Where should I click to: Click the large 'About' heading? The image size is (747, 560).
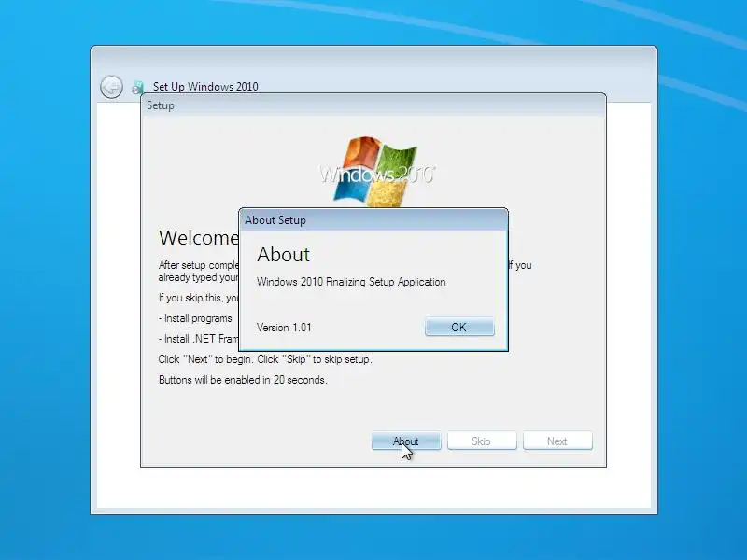tap(284, 255)
